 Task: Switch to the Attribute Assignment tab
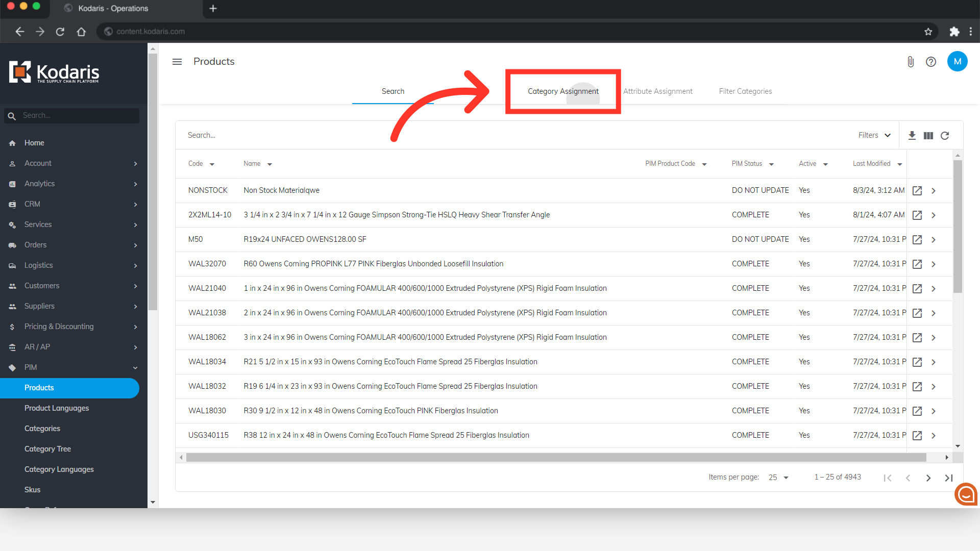point(657,91)
